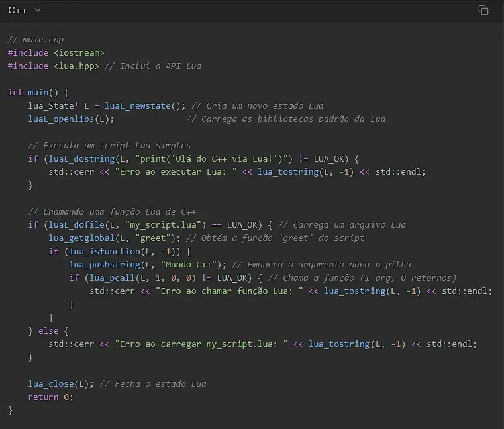
Task: Expand the C++ language dropdown chevron
Action: coord(37,10)
